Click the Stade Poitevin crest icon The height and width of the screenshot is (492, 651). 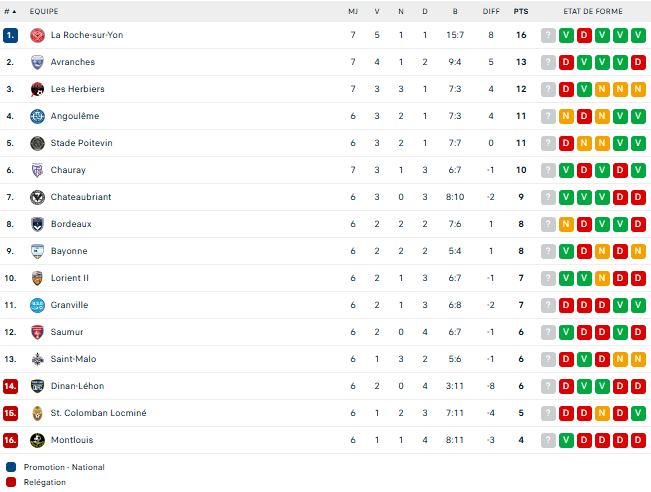[38, 143]
